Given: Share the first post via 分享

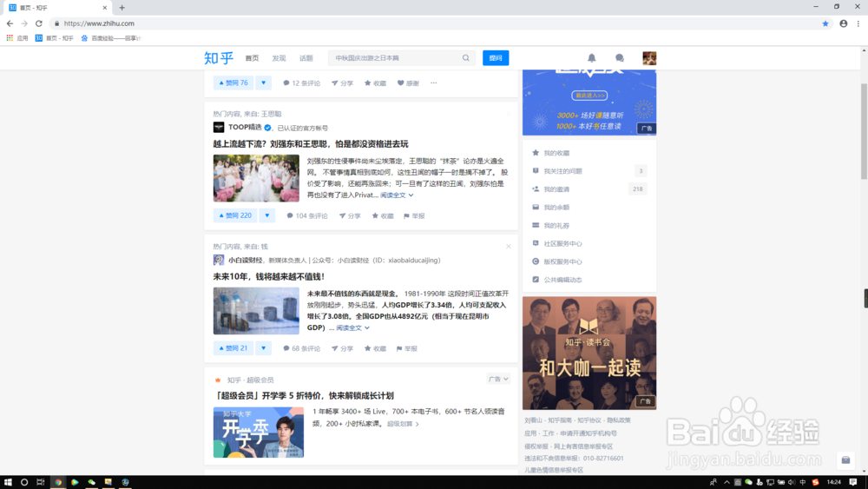Looking at the screenshot, I should point(342,83).
